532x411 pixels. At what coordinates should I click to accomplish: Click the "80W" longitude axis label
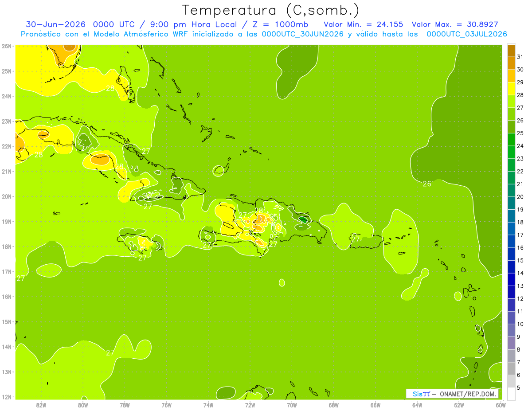(x=82, y=405)
